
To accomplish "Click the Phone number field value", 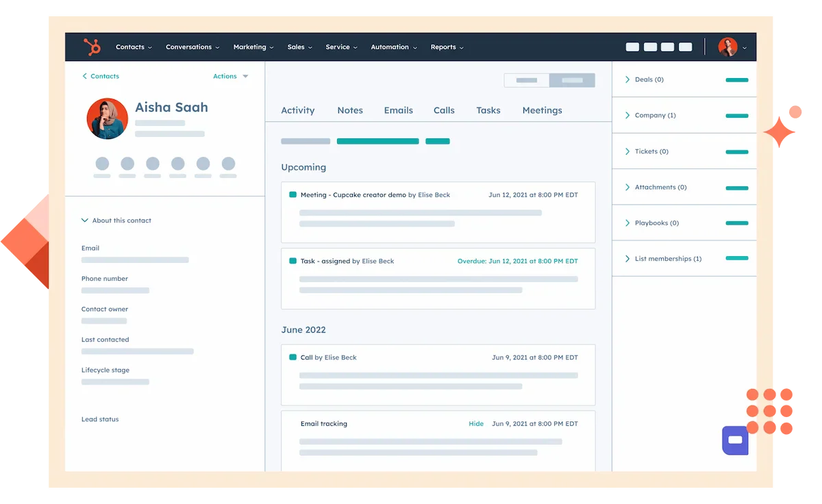I will [115, 290].
